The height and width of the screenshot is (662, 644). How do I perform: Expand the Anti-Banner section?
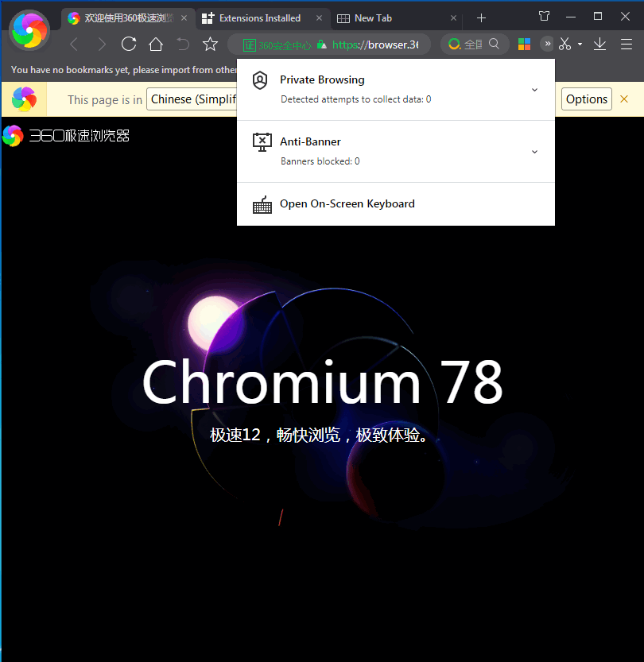click(534, 152)
